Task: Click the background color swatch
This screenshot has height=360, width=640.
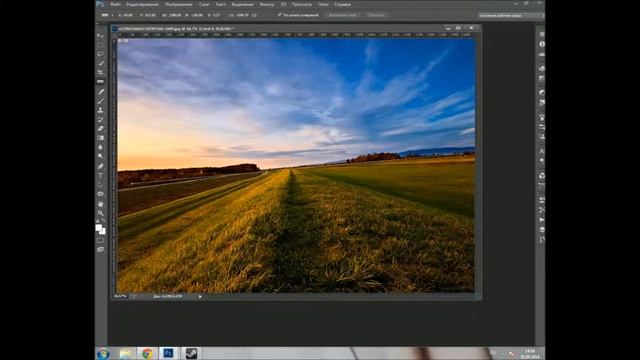Action: click(x=103, y=231)
